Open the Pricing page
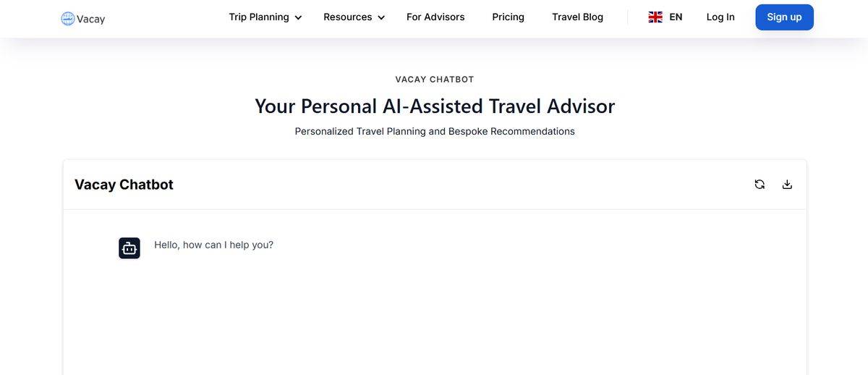This screenshot has width=868, height=375. point(508,17)
